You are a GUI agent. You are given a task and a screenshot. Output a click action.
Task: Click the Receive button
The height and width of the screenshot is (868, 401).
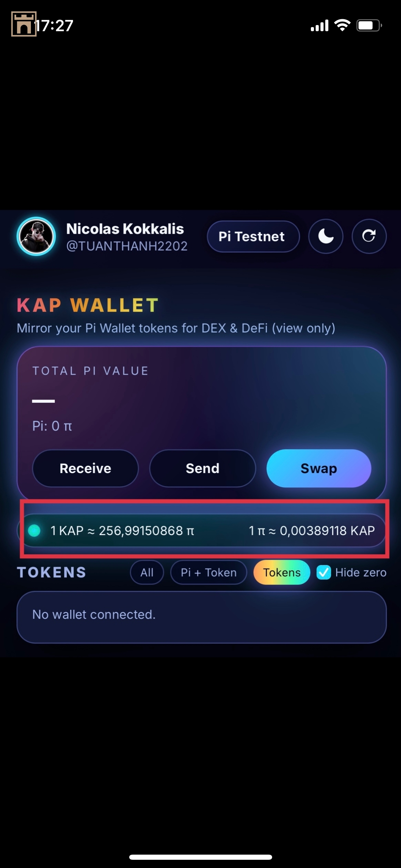(x=85, y=468)
